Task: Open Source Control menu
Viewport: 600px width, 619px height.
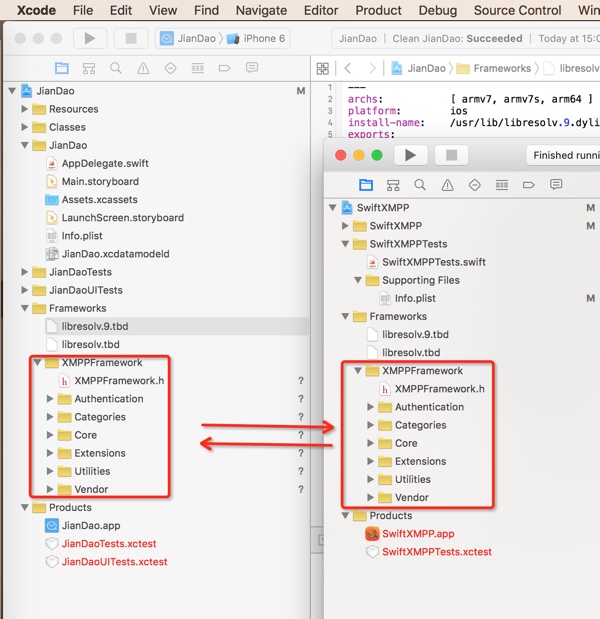Action: (517, 10)
